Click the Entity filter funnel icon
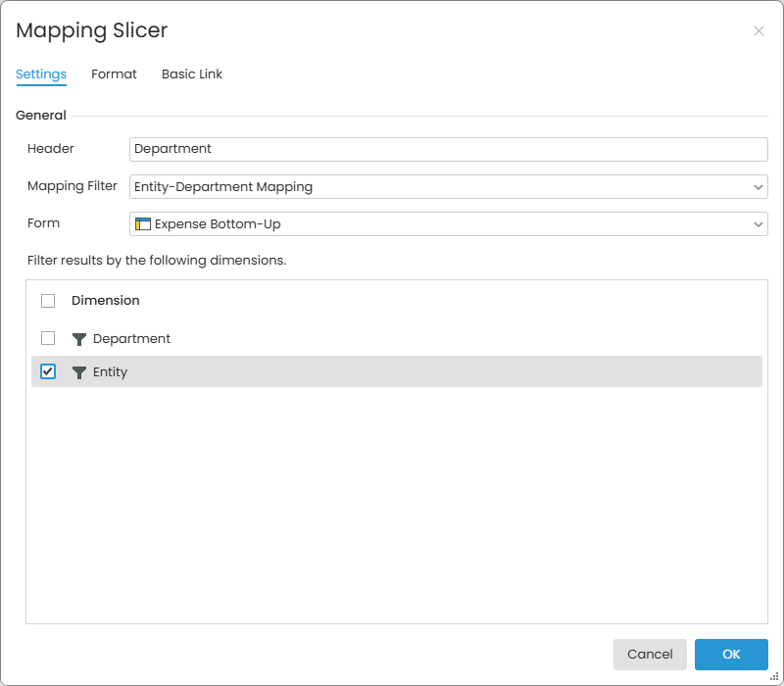This screenshot has height=686, width=784. tap(79, 372)
